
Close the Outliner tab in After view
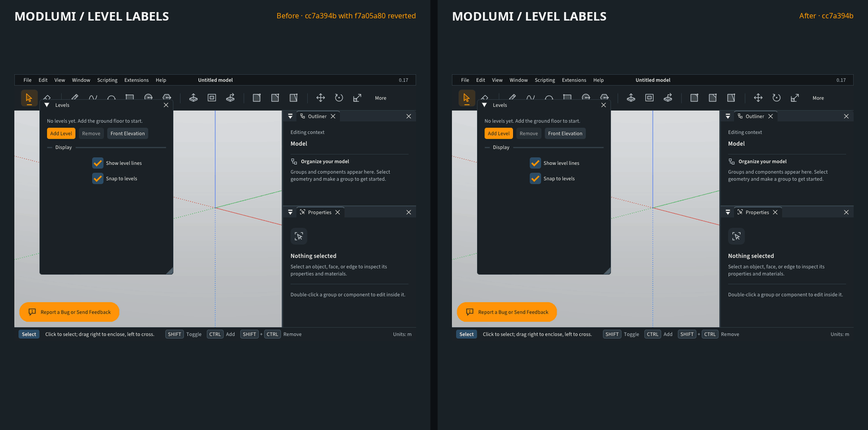[x=771, y=116]
